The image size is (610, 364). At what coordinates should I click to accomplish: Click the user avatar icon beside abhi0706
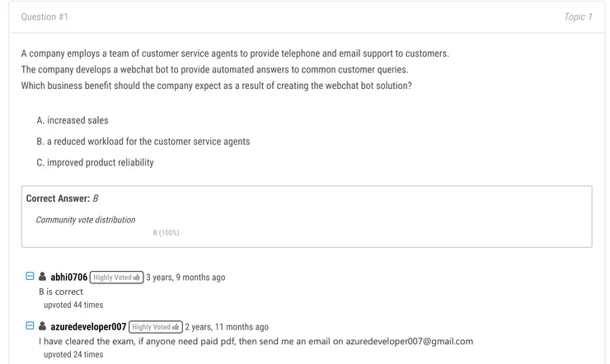point(43,277)
